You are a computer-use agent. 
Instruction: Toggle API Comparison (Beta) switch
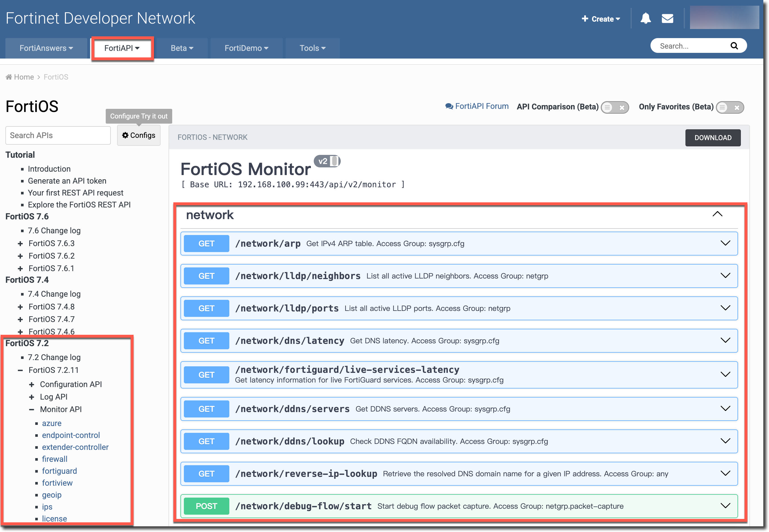[615, 107]
